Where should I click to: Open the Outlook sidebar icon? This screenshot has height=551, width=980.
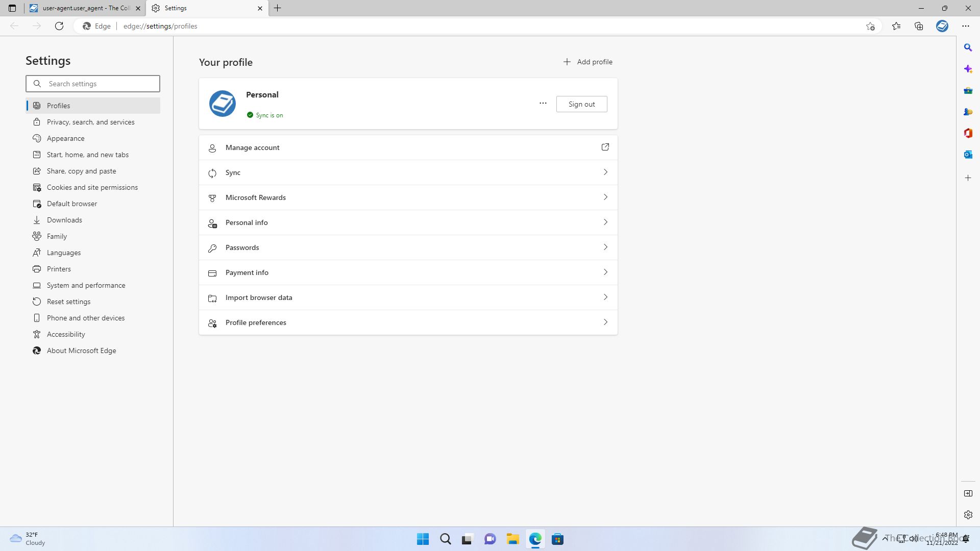(x=968, y=155)
